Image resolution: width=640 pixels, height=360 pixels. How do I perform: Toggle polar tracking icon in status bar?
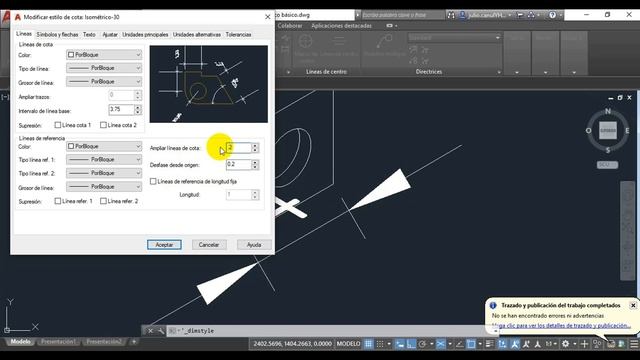coord(422,344)
